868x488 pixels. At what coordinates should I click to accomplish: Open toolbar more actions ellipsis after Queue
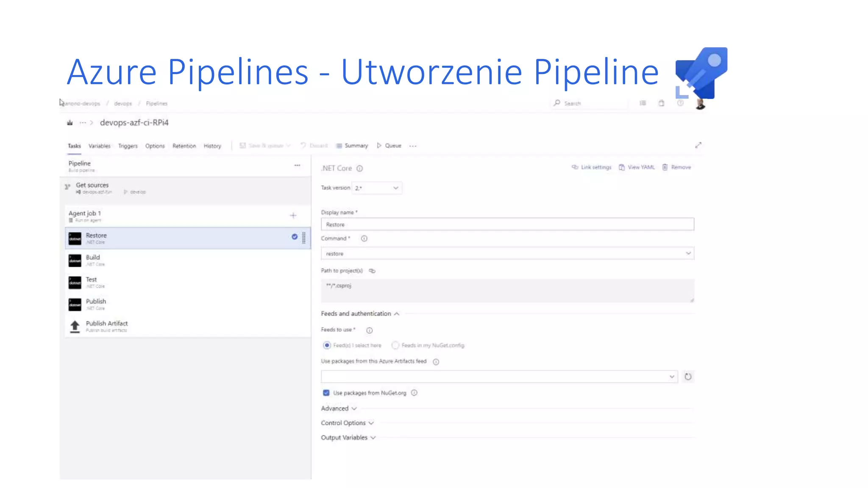tap(413, 146)
